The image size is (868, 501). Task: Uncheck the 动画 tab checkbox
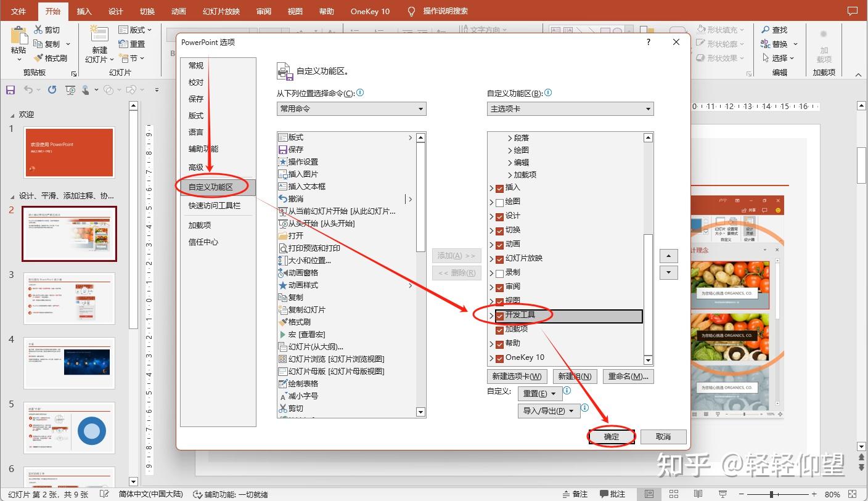(x=499, y=245)
